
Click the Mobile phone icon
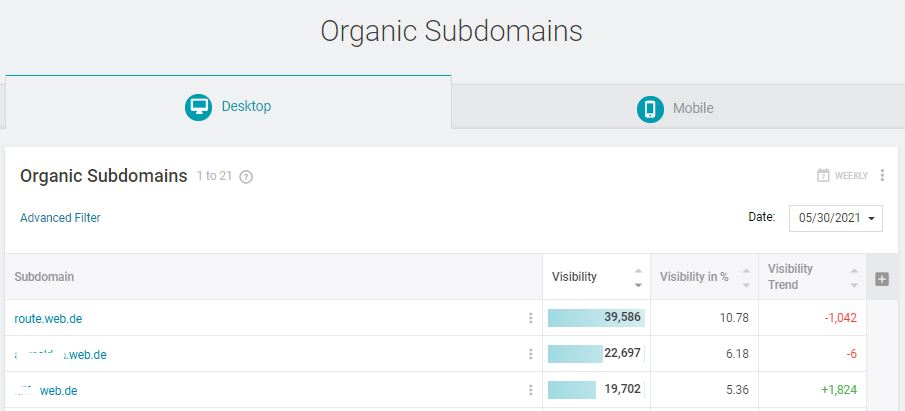click(x=650, y=109)
